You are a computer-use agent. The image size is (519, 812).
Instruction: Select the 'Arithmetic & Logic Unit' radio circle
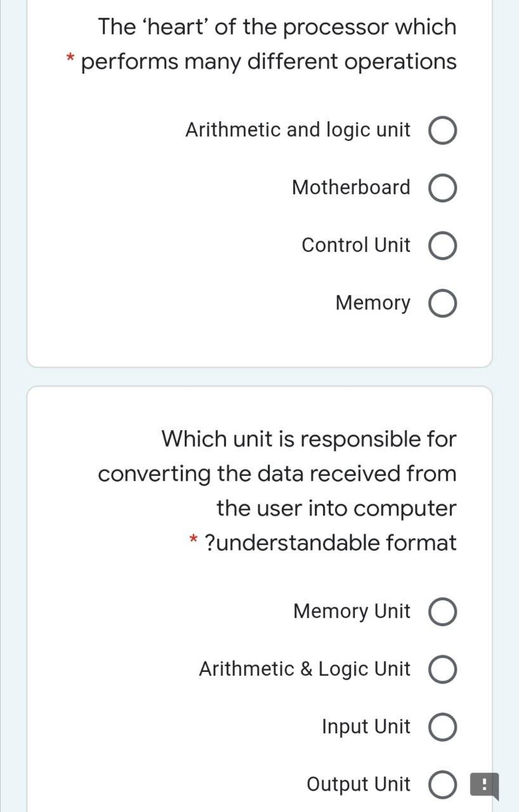pos(443,671)
